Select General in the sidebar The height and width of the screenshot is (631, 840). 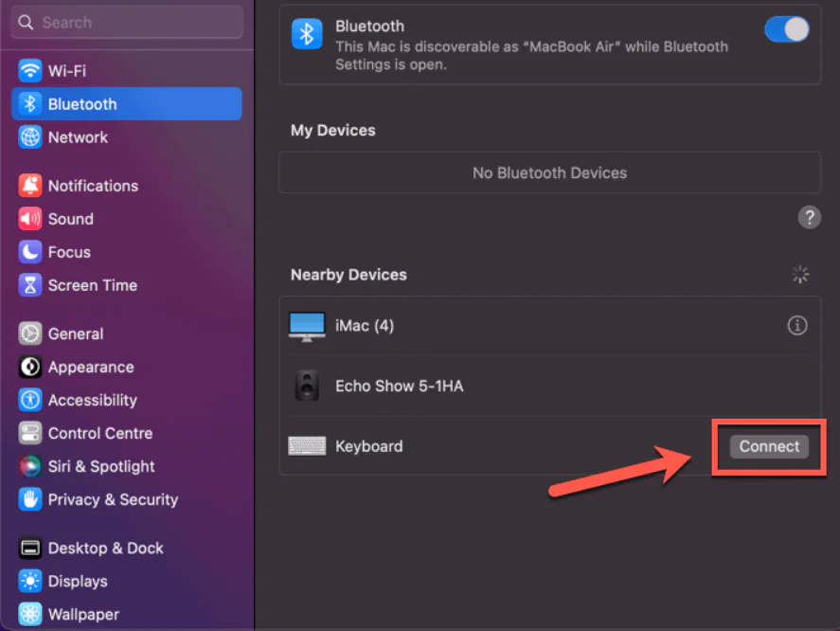tap(76, 334)
